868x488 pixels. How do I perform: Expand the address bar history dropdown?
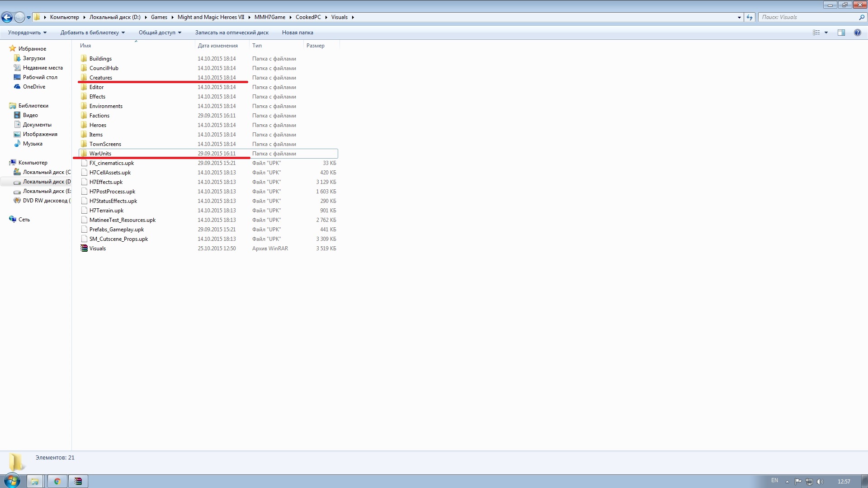pyautogui.click(x=739, y=17)
